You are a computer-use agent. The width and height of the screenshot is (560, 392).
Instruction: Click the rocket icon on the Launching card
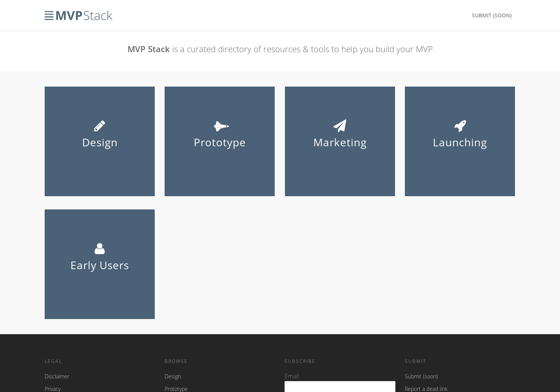pos(460,126)
